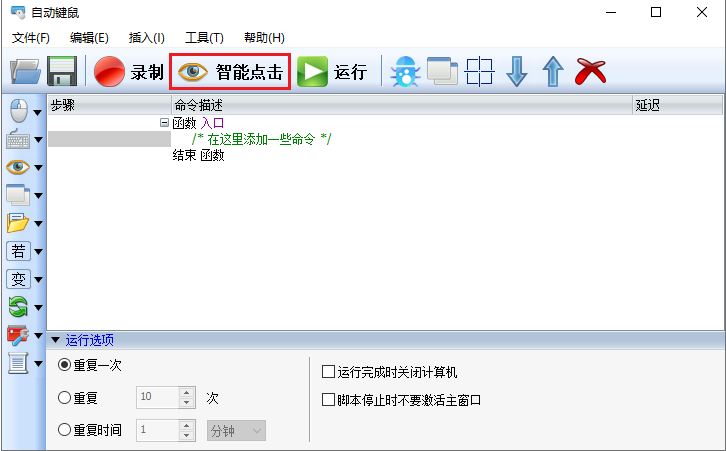Viewport: 726px width, 451px height.
Task: Click the 步骤 column header
Action: coord(109,105)
